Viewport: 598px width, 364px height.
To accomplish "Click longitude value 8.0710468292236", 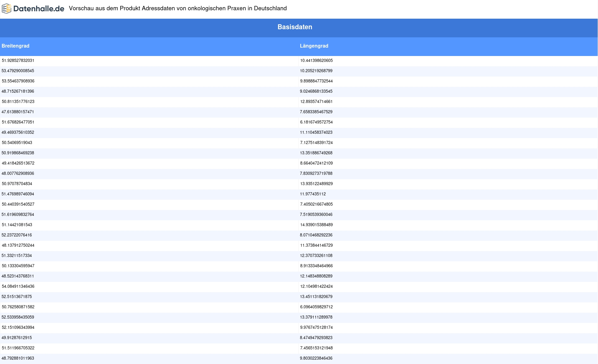I will click(x=316, y=235).
